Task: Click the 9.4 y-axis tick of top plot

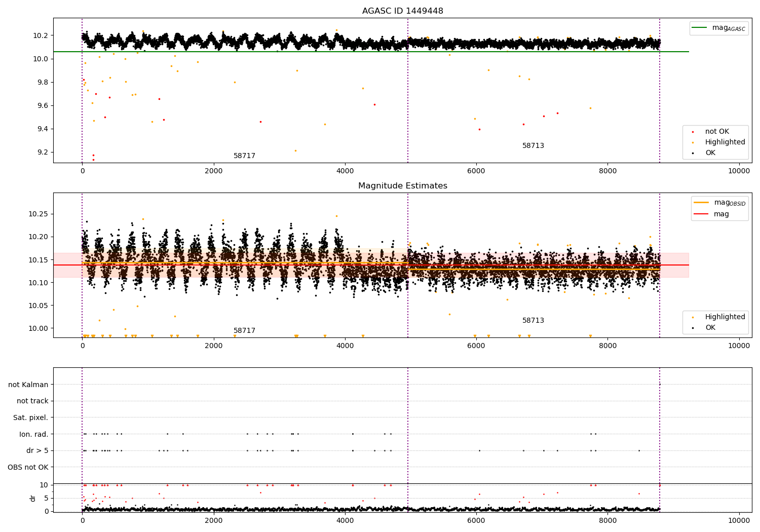Action: [43, 129]
